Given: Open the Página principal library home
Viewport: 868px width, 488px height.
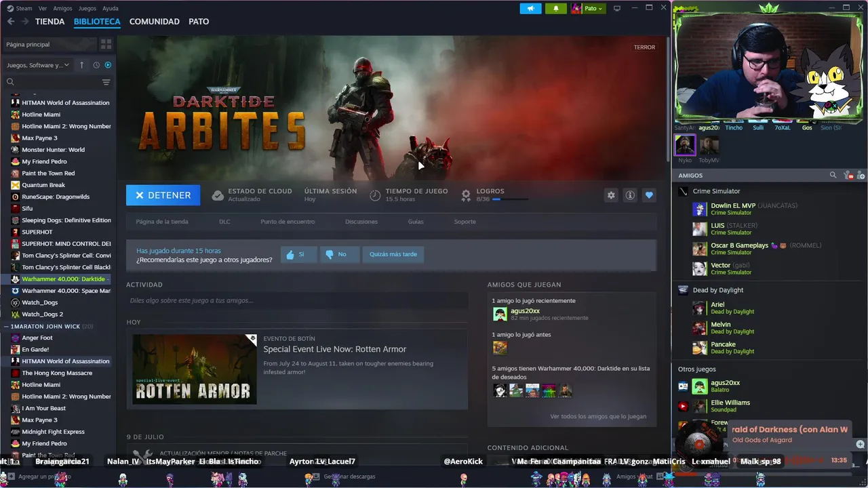Looking at the screenshot, I should [x=49, y=44].
